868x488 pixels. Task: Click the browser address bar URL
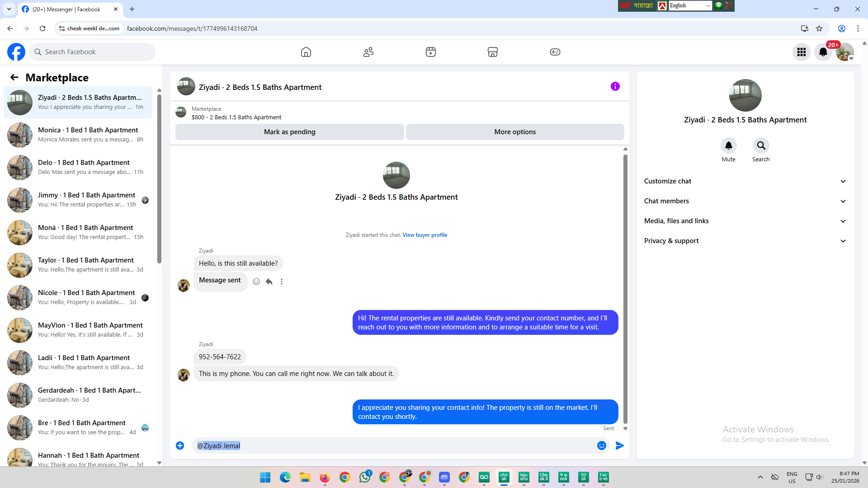tap(192, 28)
